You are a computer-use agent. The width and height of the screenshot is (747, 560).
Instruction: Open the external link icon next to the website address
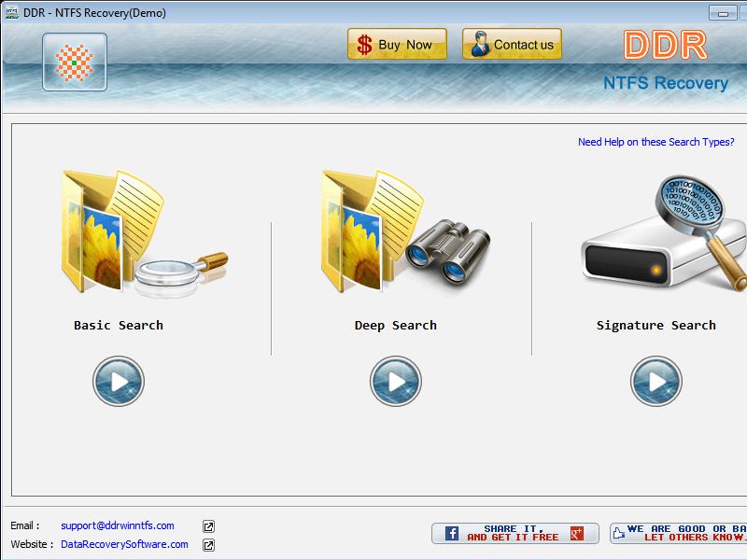click(208, 545)
